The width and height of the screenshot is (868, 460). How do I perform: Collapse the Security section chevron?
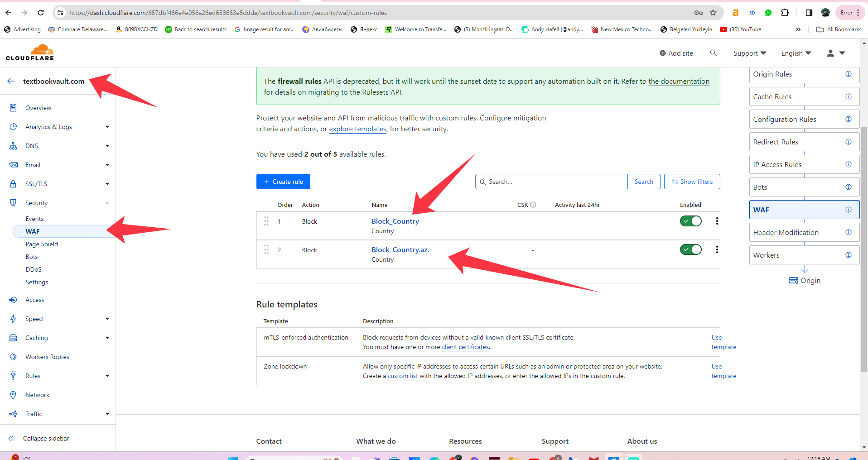coord(107,202)
